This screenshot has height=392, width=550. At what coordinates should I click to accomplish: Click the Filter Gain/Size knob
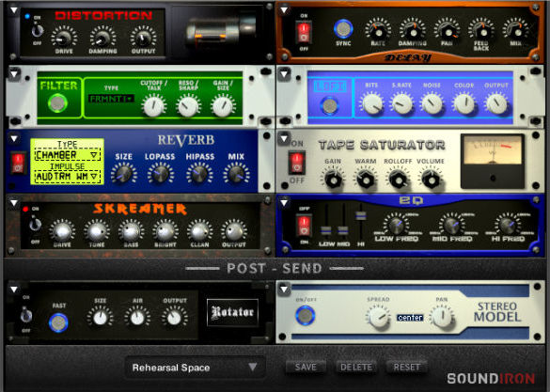223,106
